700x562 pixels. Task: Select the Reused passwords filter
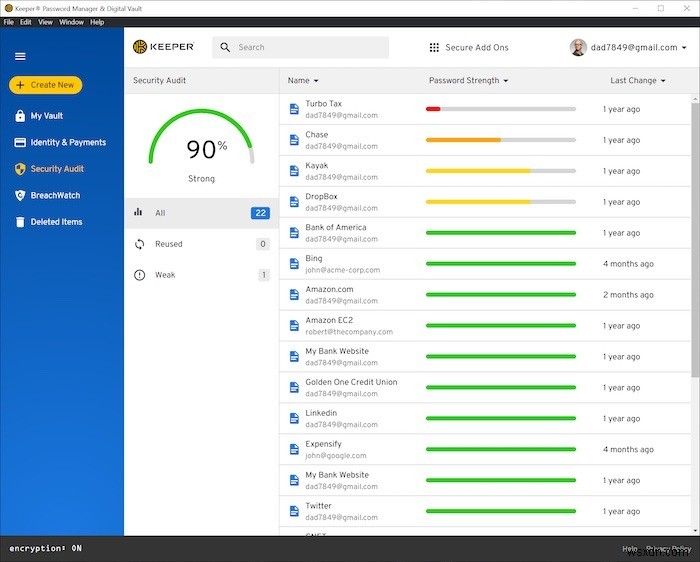tap(202, 244)
